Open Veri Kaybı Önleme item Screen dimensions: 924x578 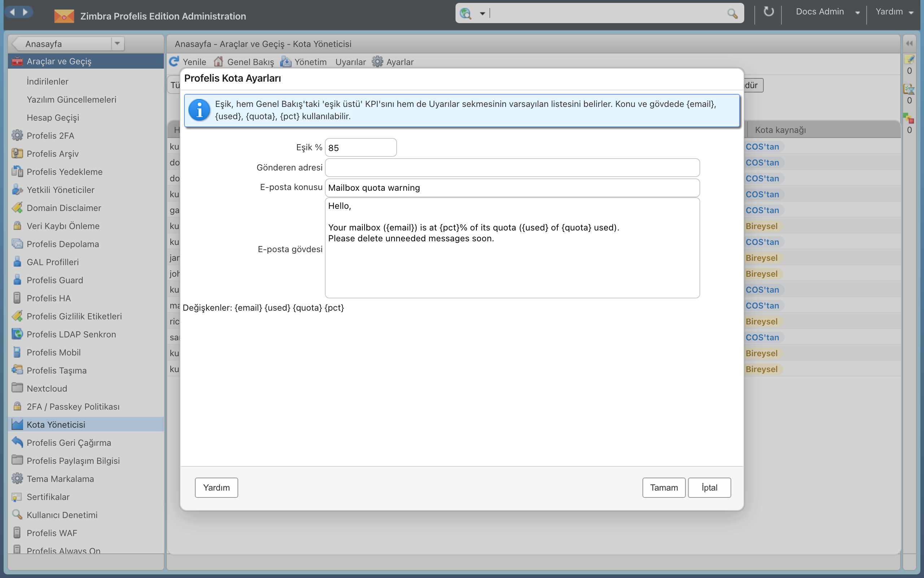click(x=86, y=226)
